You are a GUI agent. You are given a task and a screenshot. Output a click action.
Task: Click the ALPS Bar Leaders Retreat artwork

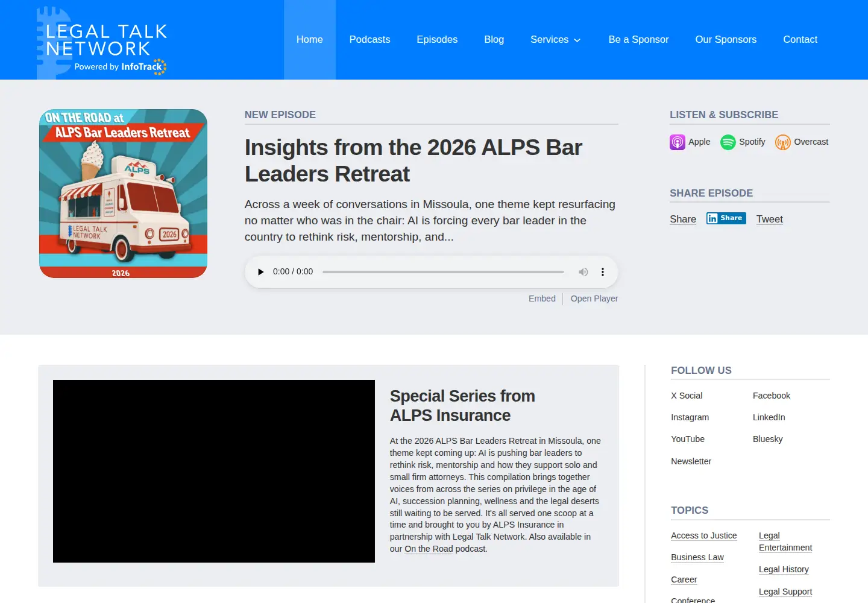(x=124, y=194)
